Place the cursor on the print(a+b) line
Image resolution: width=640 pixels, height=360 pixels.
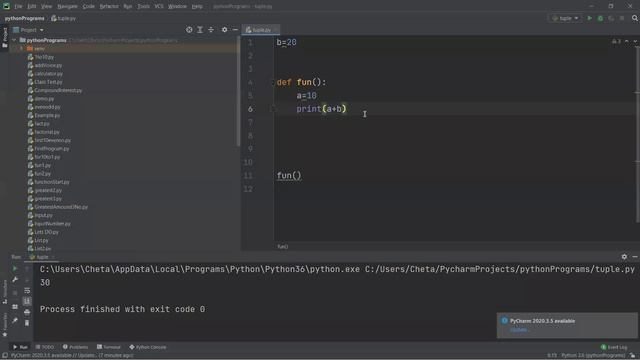click(321, 109)
